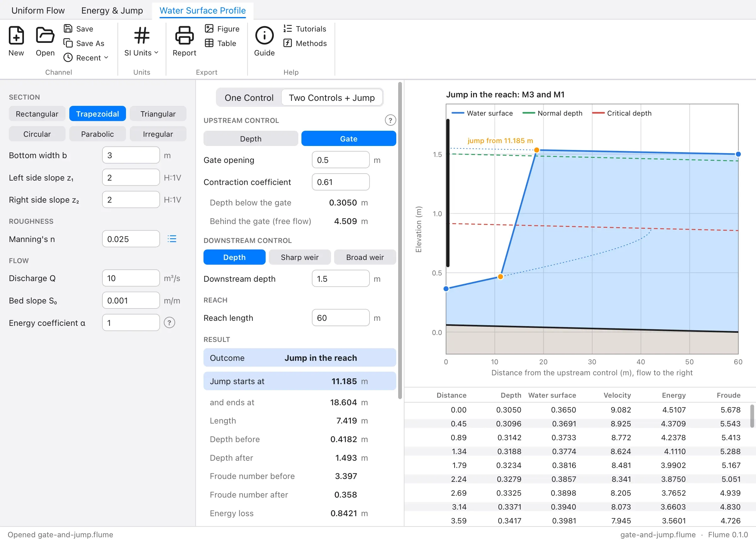This screenshot has width=756, height=542.
Task: Select Circular section type
Action: pos(37,134)
